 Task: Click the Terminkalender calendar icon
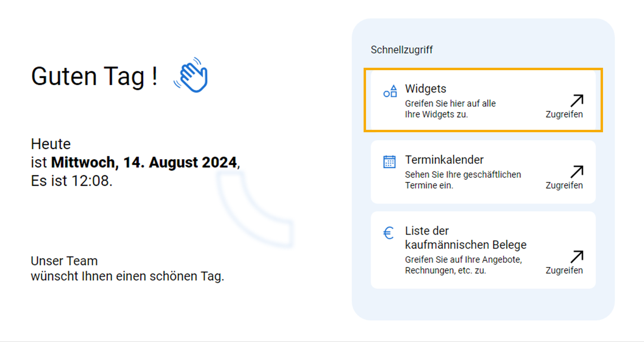(x=390, y=162)
